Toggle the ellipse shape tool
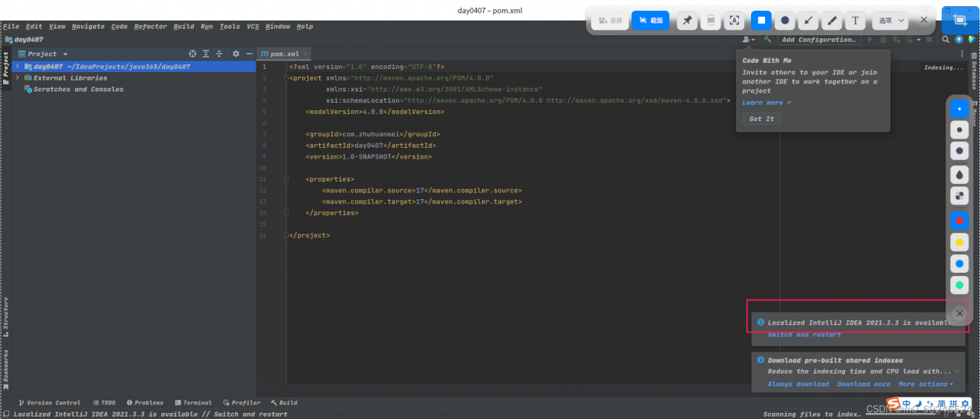The height and width of the screenshot is (419, 980). click(x=785, y=21)
